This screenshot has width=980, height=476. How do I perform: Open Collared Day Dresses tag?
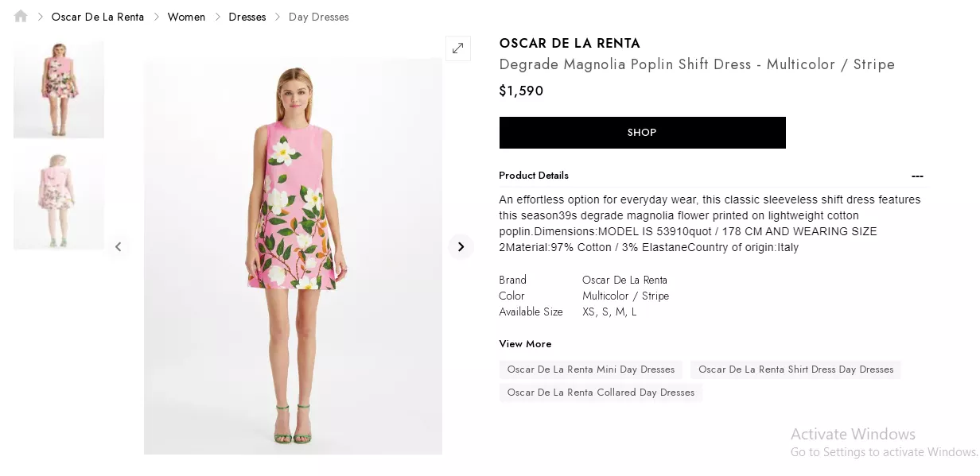point(601,393)
